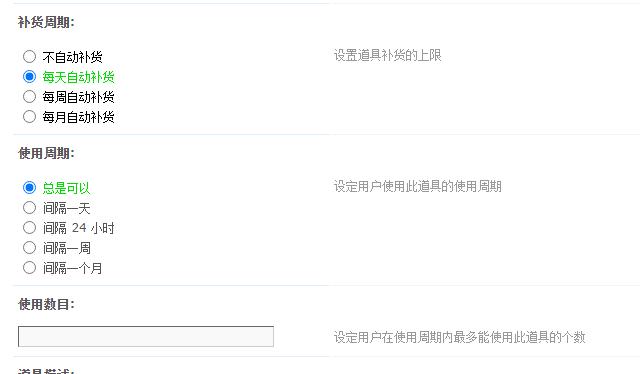The height and width of the screenshot is (374, 640).
Task: Select the 总是可以 usage period radio
Action: tap(29, 187)
